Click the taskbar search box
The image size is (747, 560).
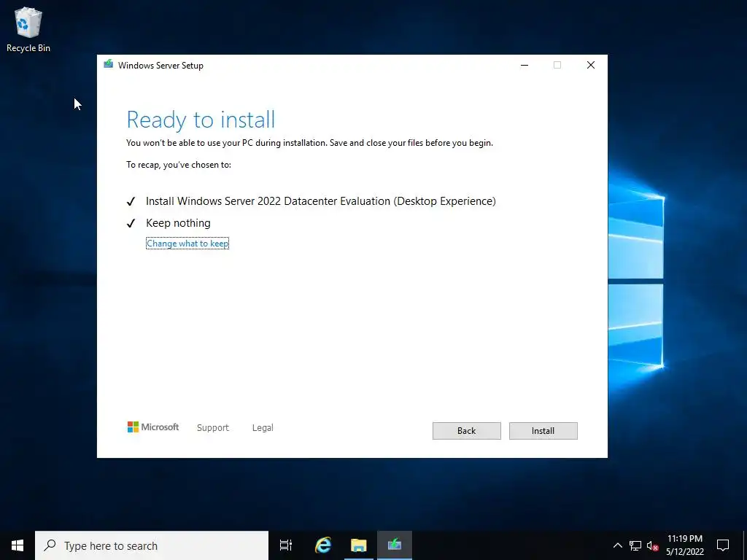click(x=152, y=545)
